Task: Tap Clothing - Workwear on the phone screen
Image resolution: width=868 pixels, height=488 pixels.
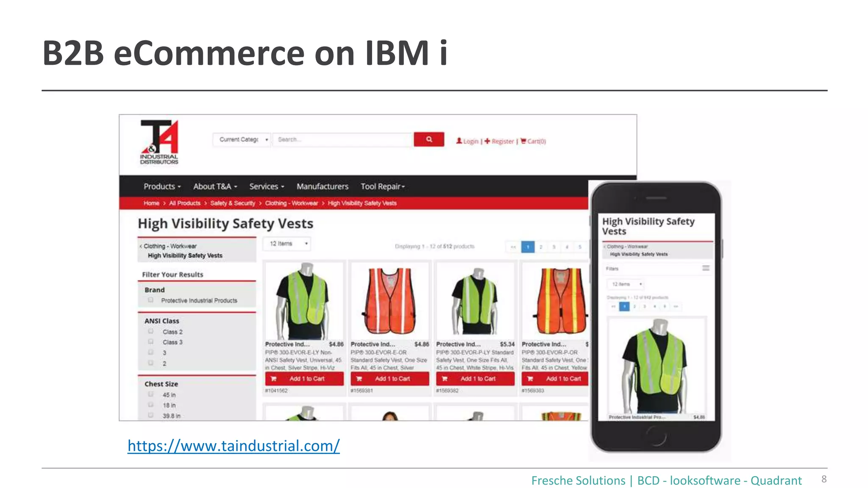Action: point(627,247)
